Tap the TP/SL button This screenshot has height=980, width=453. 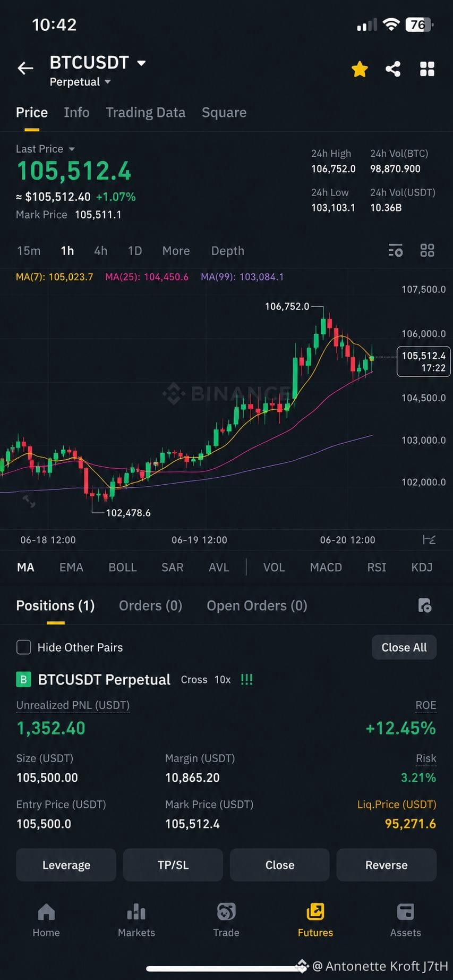click(x=173, y=865)
